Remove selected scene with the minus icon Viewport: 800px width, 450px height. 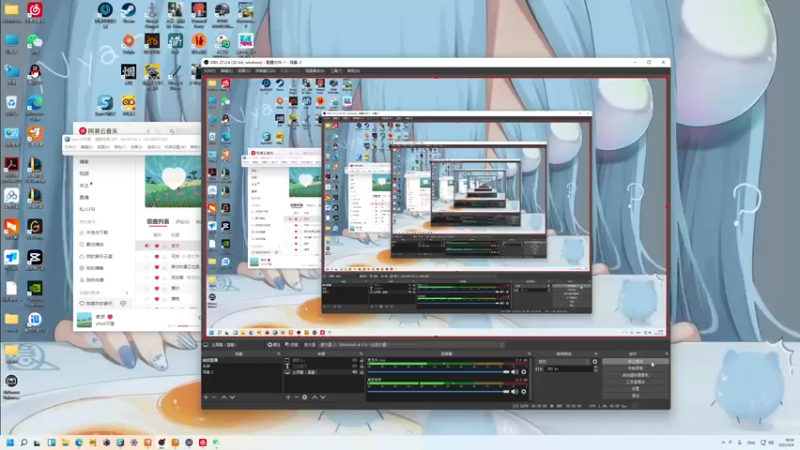214,397
